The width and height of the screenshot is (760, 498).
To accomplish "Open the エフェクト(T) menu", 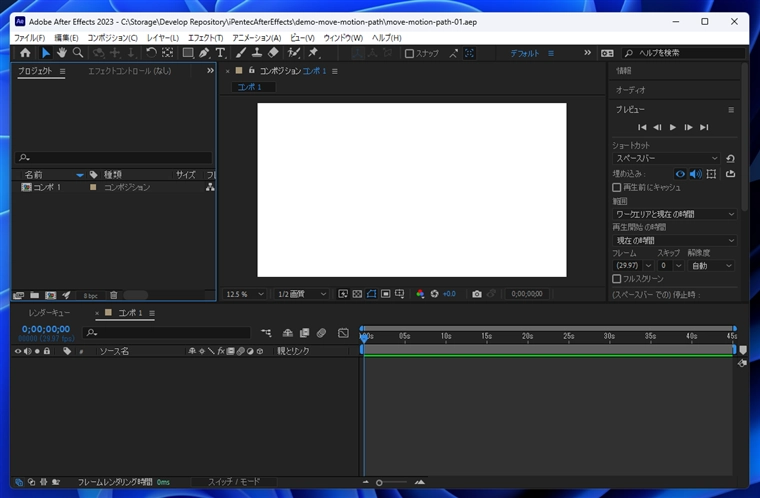I will (206, 38).
